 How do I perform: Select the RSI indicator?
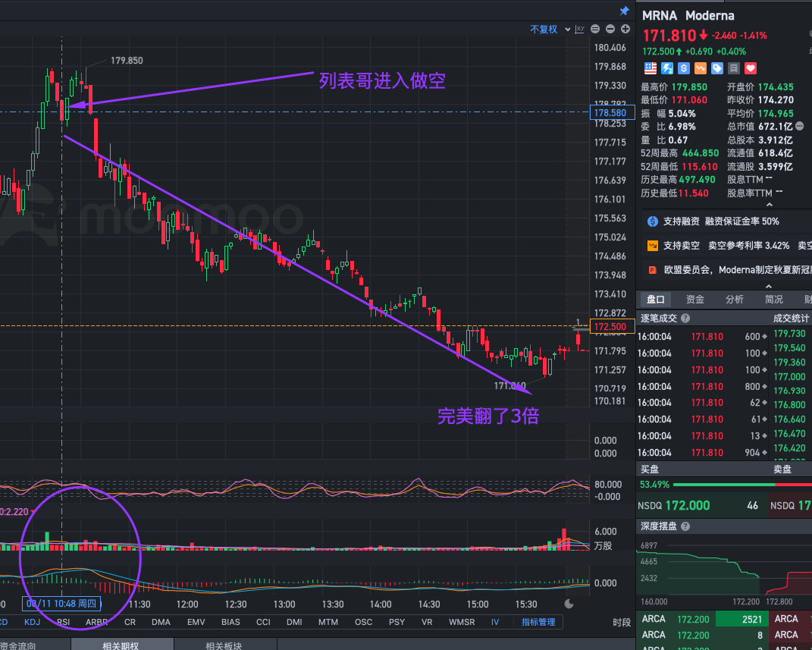(x=63, y=621)
